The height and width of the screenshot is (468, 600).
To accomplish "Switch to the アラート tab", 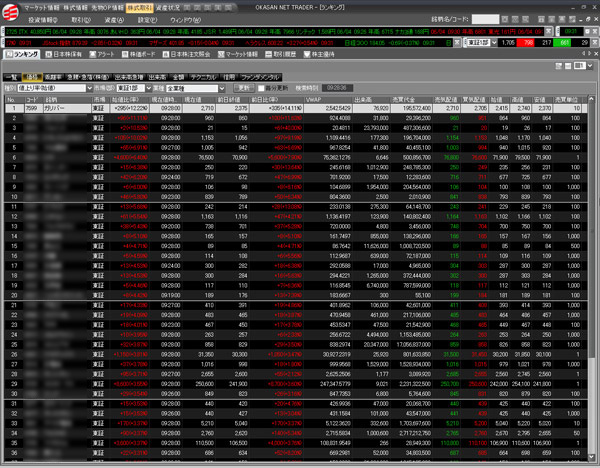I will [102, 54].
